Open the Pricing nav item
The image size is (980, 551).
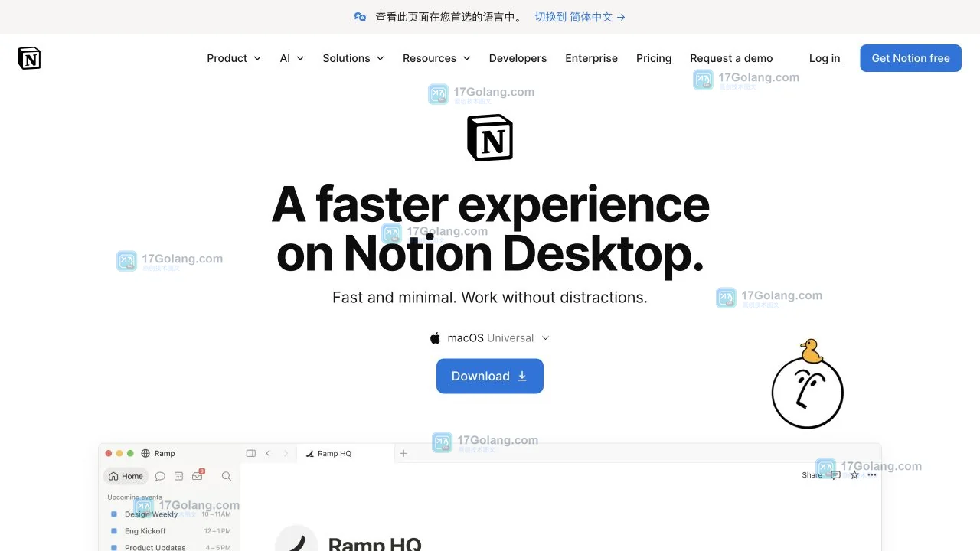pos(654,58)
